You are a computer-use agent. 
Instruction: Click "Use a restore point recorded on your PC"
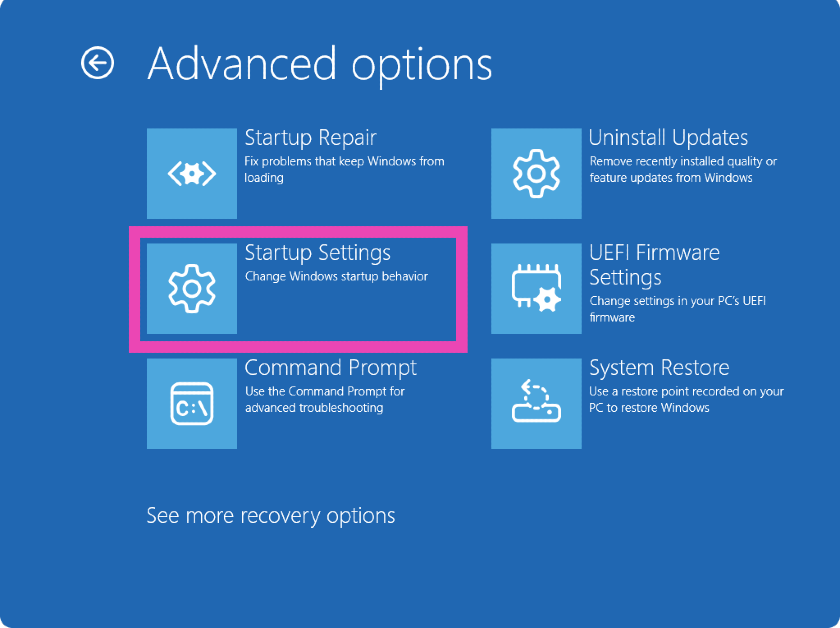[686, 399]
